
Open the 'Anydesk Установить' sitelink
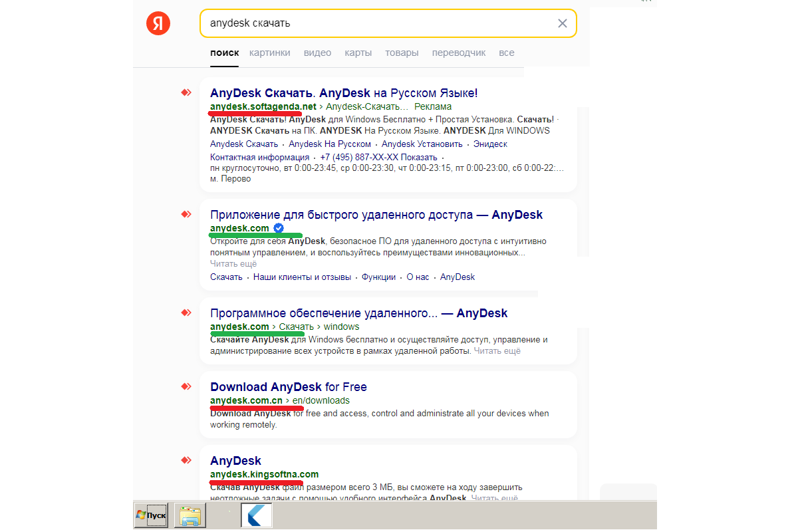[x=422, y=144]
